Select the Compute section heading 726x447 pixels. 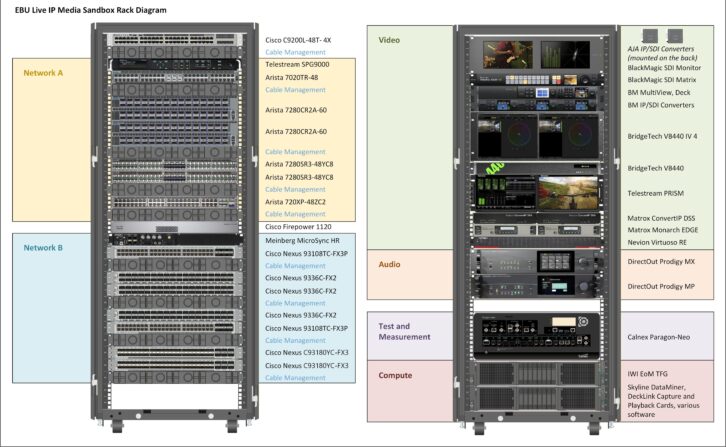click(397, 375)
